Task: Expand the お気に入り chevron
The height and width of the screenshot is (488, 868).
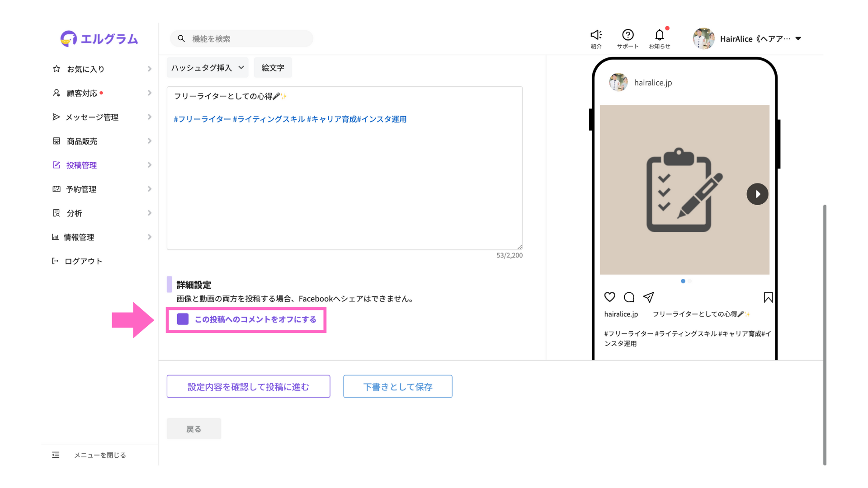Action: click(x=150, y=69)
